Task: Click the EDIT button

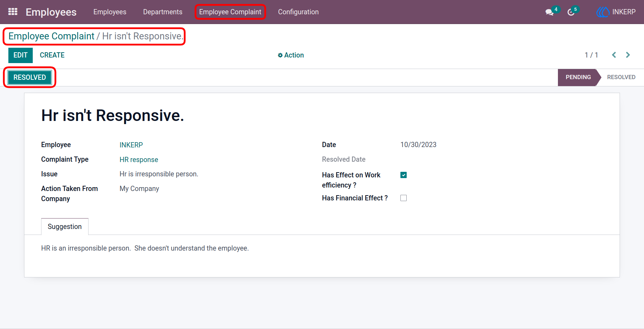Action: point(21,55)
